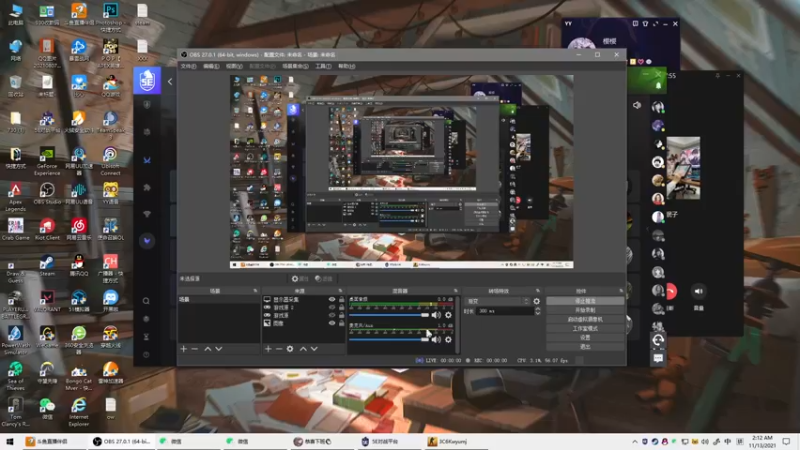
Task: Toggle visibility eye of 游戏源 2 source
Action: click(332, 307)
